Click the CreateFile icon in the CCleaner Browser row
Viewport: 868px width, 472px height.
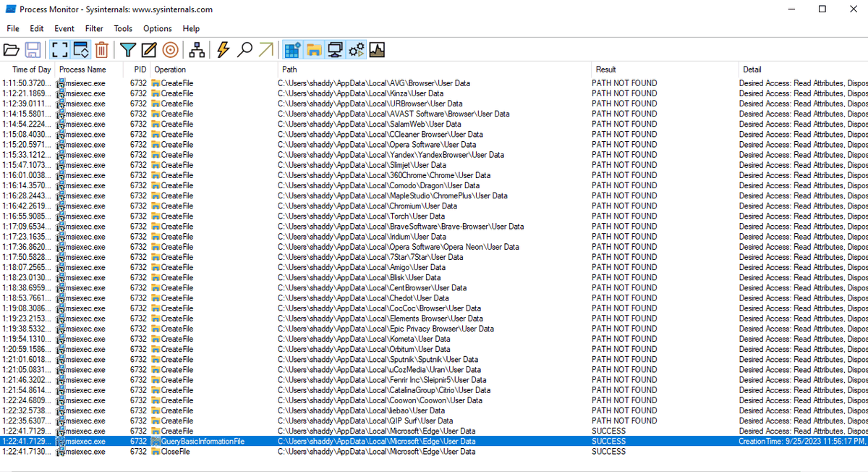tap(155, 134)
